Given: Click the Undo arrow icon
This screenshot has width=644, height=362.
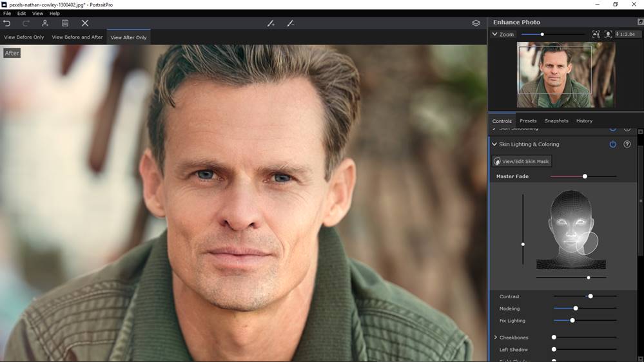Looking at the screenshot, I should (x=7, y=23).
